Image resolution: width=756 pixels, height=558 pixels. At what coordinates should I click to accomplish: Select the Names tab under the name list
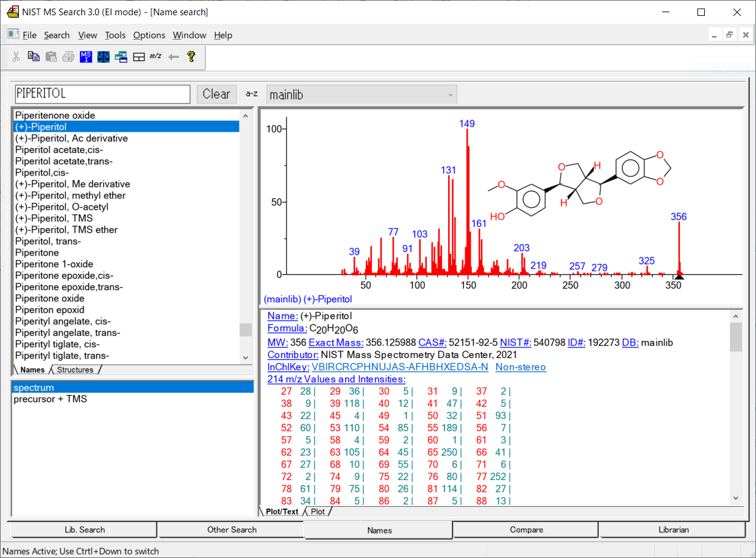point(32,370)
